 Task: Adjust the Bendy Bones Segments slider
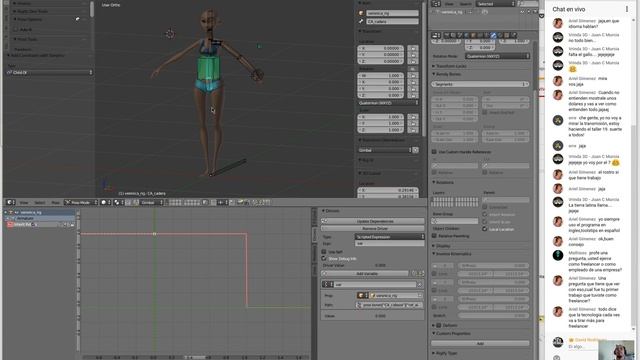tap(480, 84)
